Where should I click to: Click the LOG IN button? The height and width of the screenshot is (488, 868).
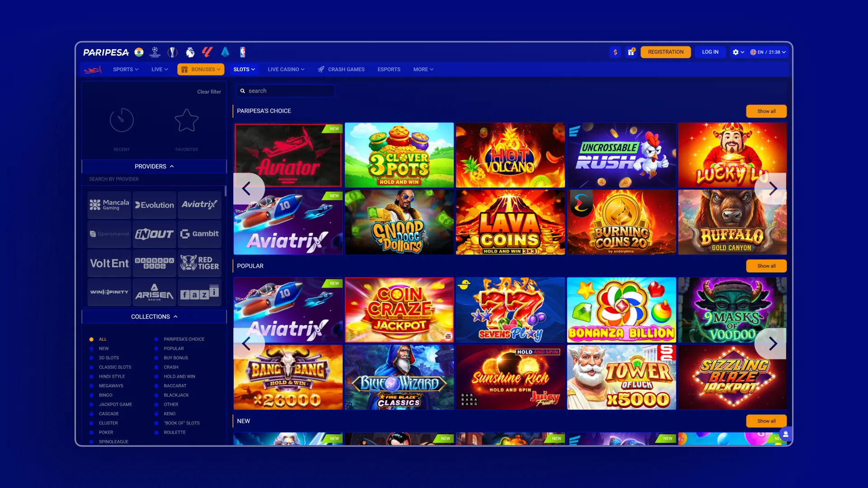coord(710,52)
